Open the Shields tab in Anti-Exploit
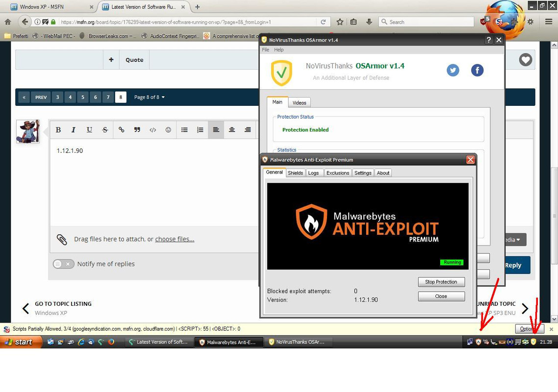558x392 pixels. pos(295,173)
